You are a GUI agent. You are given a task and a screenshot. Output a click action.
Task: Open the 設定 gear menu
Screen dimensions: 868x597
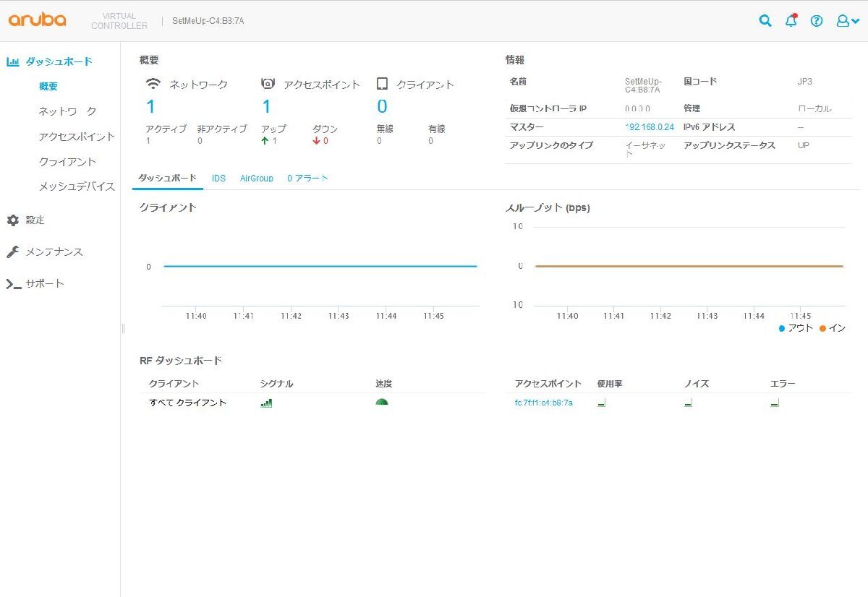35,220
